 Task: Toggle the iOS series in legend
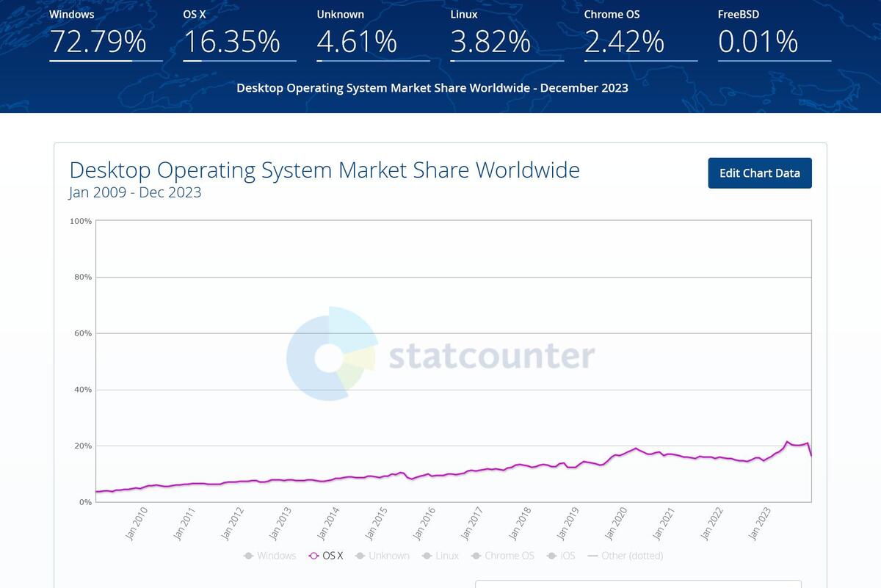tap(562, 556)
